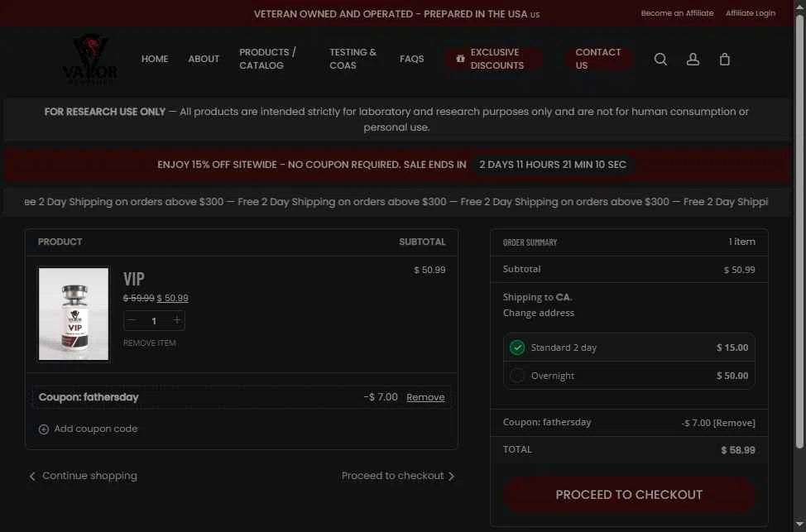Click Change address link

tap(538, 313)
